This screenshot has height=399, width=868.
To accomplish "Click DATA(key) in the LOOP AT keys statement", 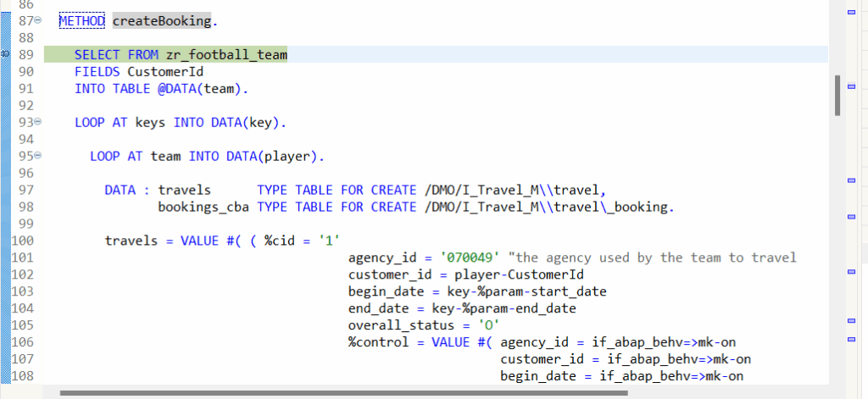I will [x=245, y=122].
